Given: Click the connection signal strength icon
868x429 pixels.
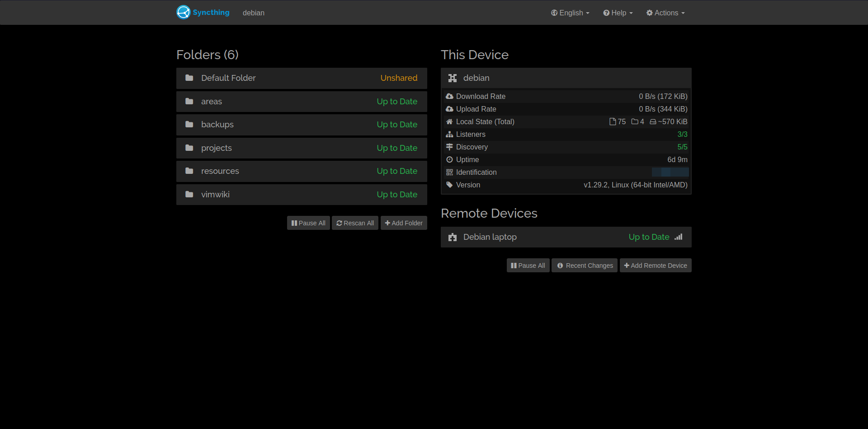Looking at the screenshot, I should tap(679, 237).
